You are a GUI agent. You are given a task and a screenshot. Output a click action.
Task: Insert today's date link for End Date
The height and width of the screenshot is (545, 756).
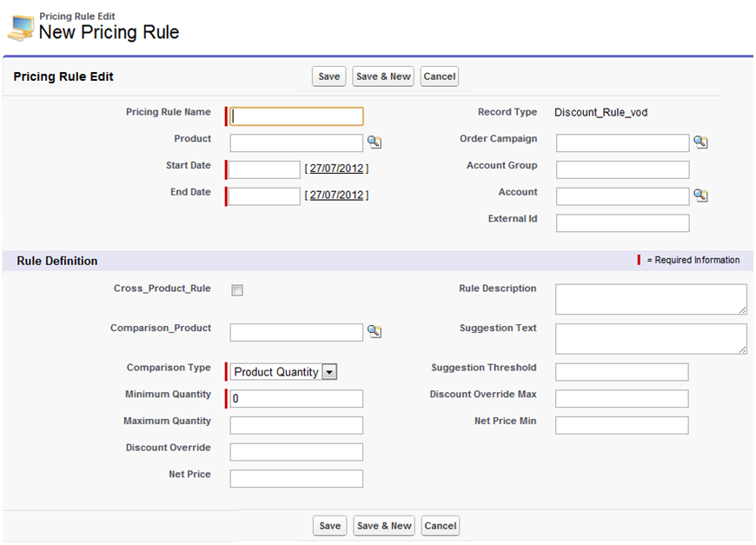[x=336, y=196]
